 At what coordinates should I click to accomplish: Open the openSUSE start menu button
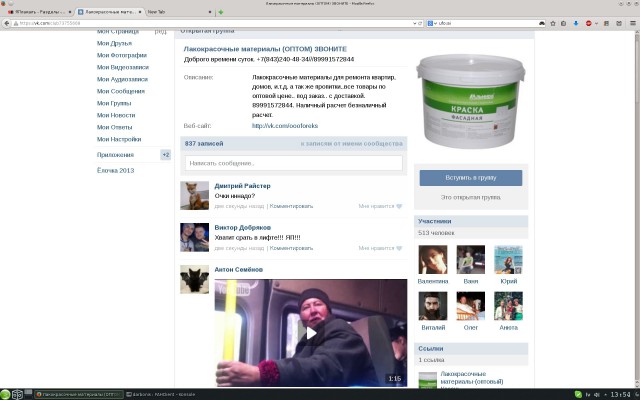[5, 394]
